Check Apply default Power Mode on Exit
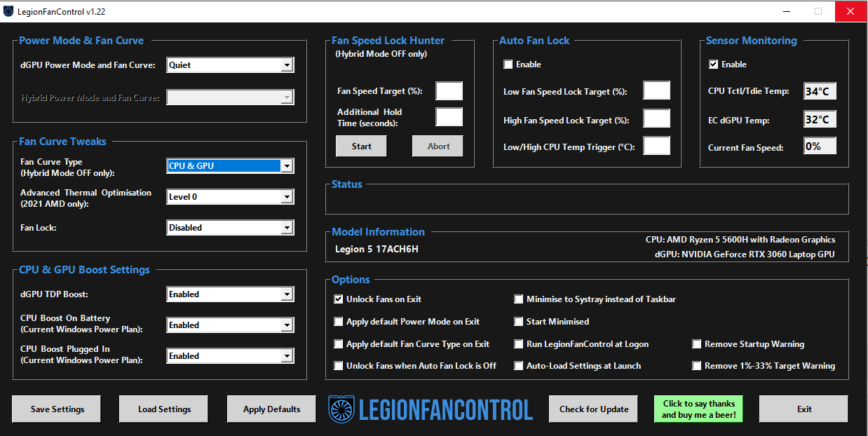Screen dimensions: 868x436 pos(339,322)
